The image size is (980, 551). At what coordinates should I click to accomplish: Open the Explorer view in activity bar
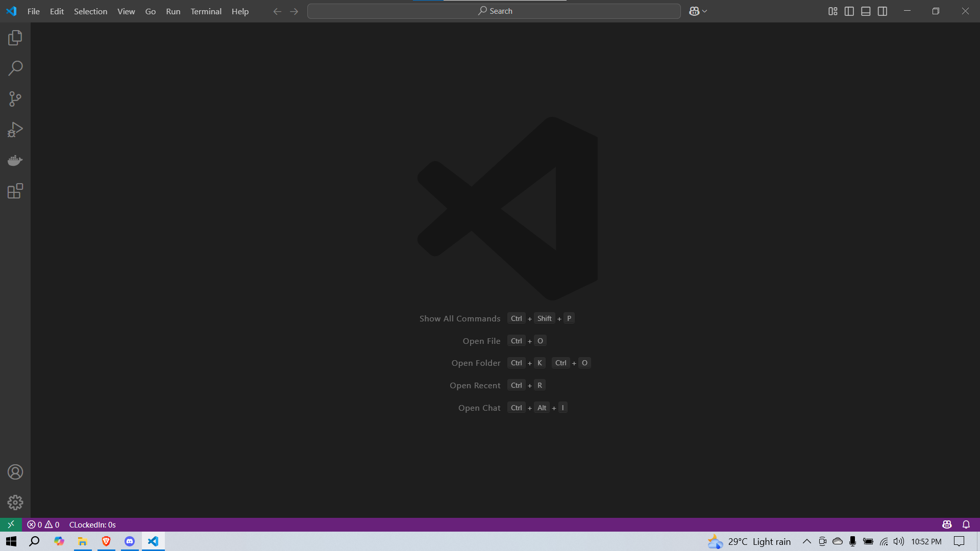pos(15,38)
